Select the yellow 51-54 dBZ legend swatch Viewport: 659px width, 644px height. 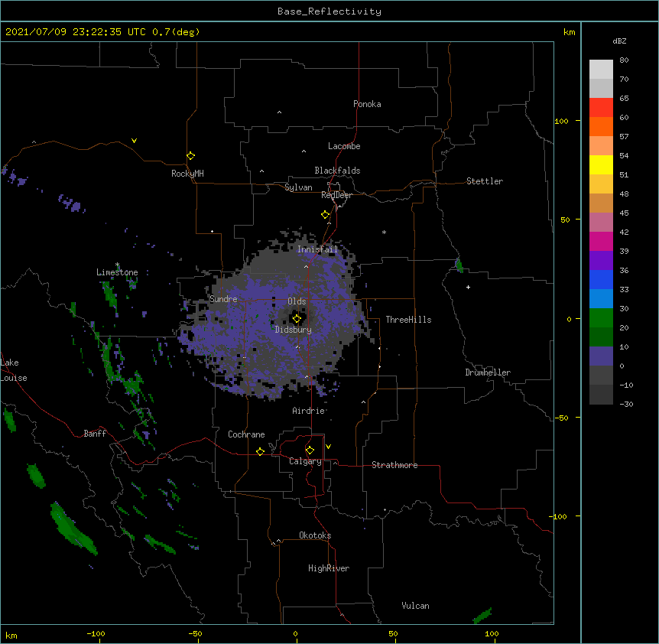(601, 165)
